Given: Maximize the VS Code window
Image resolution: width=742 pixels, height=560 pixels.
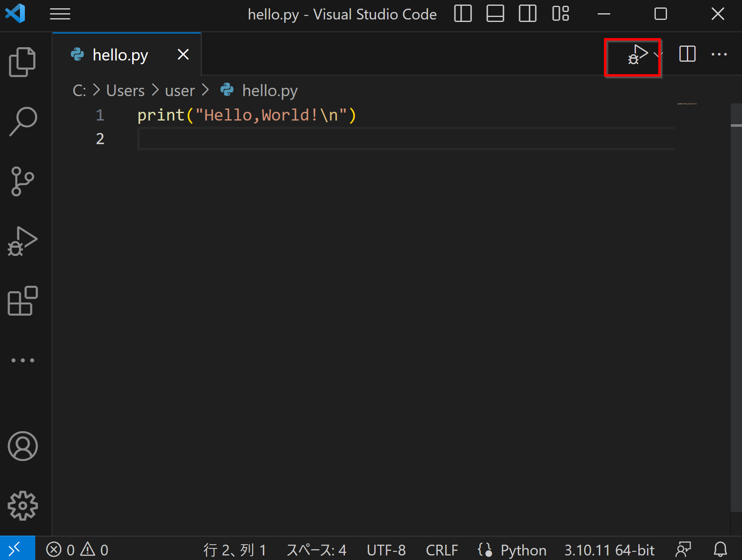Looking at the screenshot, I should (x=661, y=14).
